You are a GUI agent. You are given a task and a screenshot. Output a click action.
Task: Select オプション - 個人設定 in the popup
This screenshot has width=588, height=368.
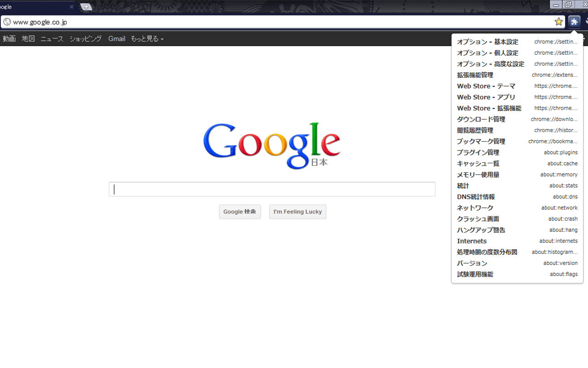click(x=517, y=53)
